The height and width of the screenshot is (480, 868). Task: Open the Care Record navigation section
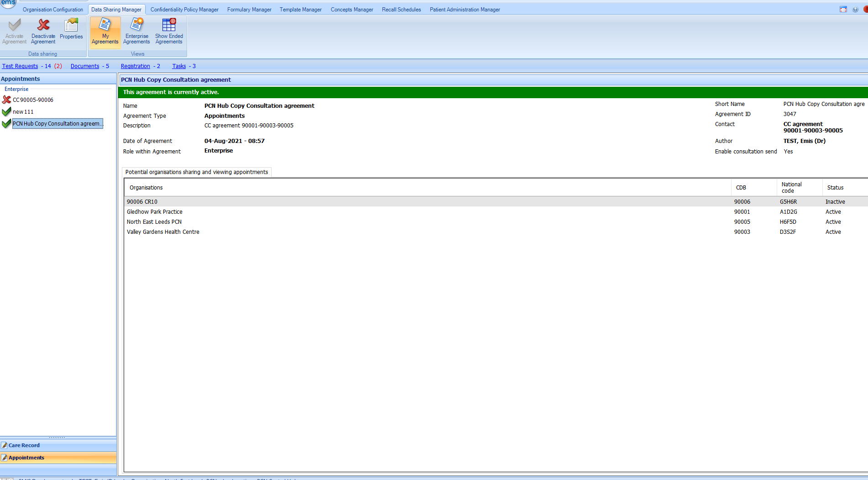point(24,445)
